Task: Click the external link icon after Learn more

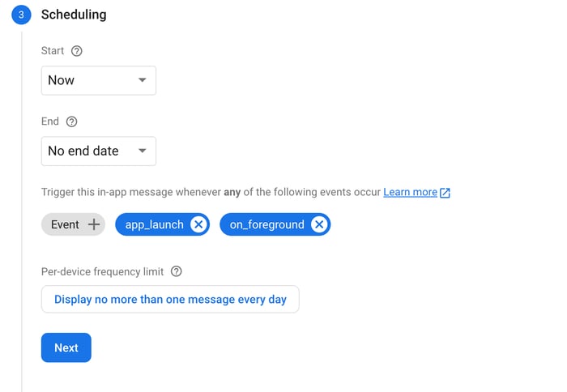Action: 445,193
